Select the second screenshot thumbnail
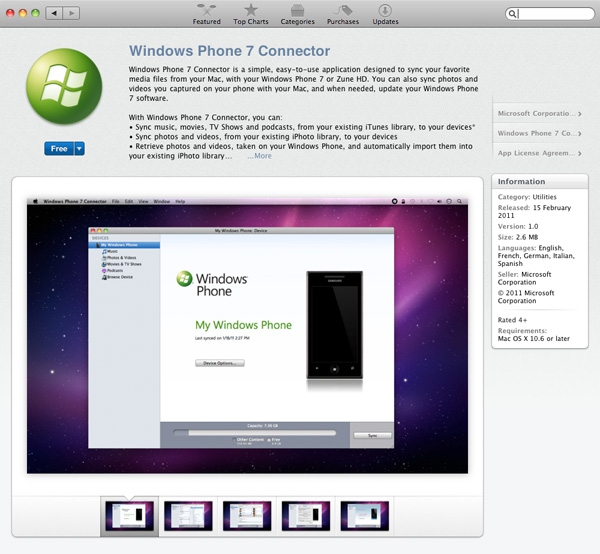This screenshot has height=554, width=600. [188, 516]
